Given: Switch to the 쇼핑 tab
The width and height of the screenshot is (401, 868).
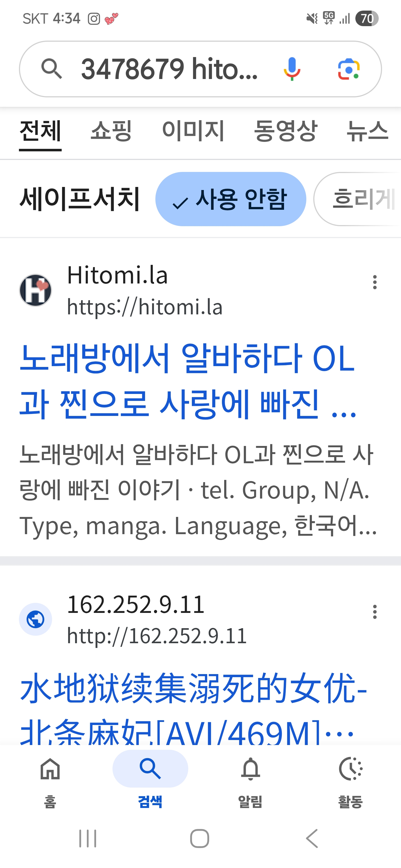Looking at the screenshot, I should (x=111, y=131).
